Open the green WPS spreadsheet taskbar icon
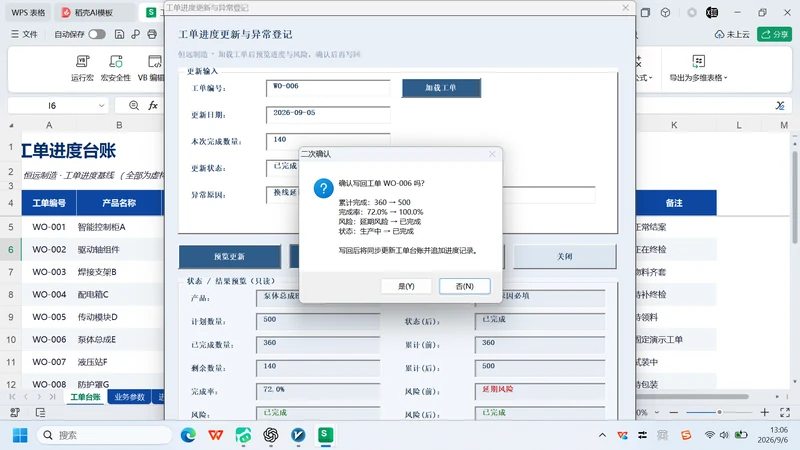 coord(326,435)
